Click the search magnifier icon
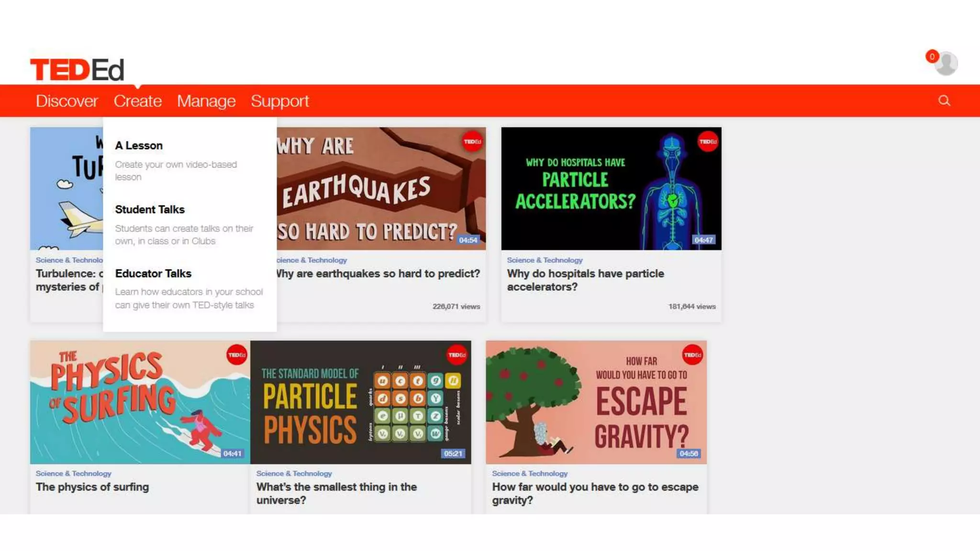The width and height of the screenshot is (980, 551). pos(944,100)
